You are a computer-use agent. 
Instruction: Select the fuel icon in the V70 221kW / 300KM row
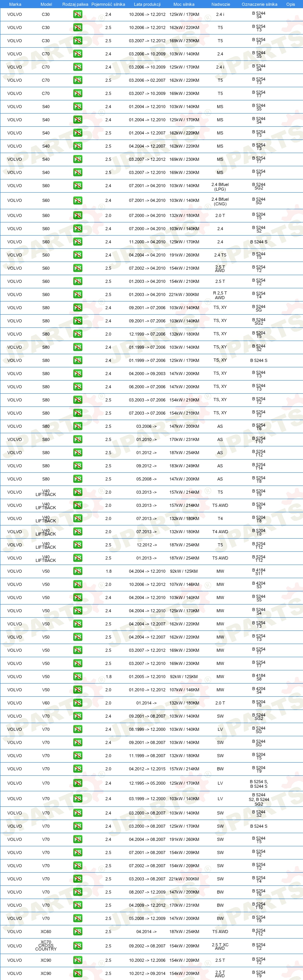coord(77,879)
